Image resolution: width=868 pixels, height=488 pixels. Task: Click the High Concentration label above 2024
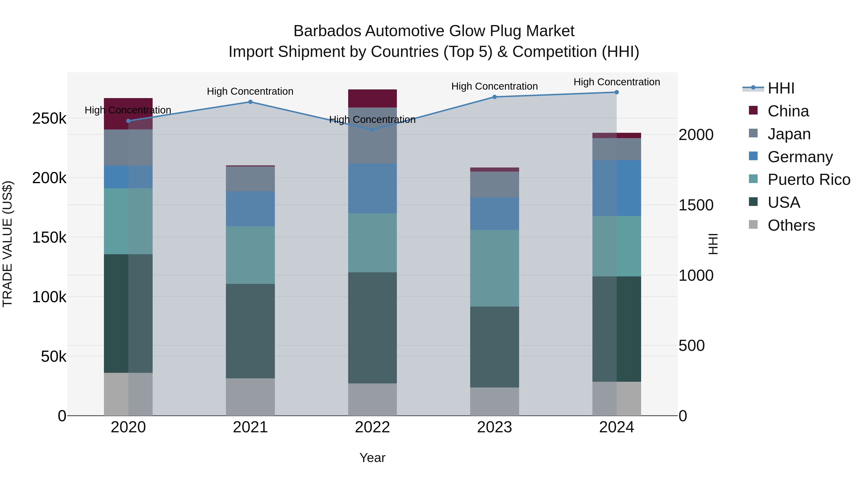tap(617, 82)
